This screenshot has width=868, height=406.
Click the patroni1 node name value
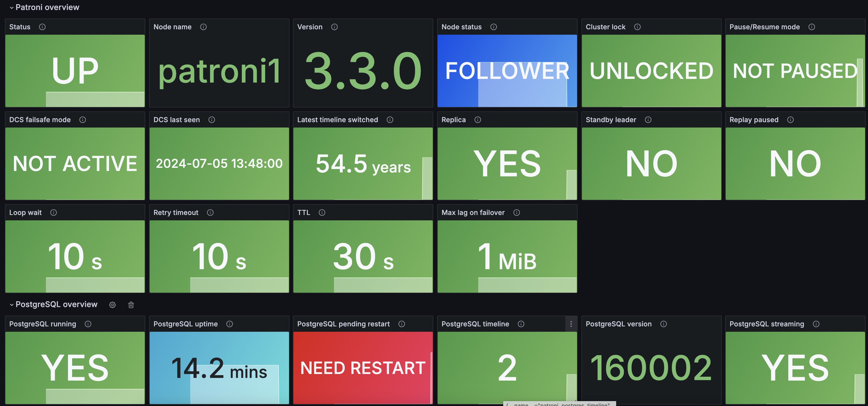coord(219,71)
